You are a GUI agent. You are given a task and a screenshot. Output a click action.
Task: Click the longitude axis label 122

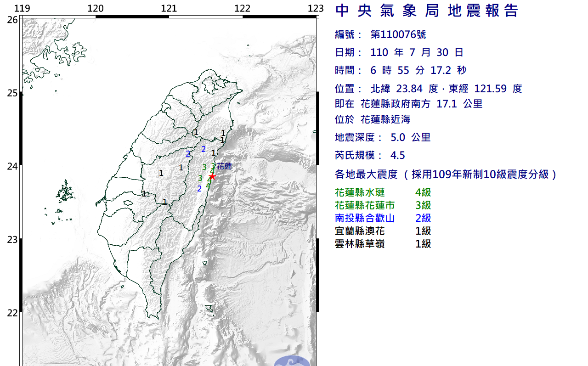[x=242, y=8]
